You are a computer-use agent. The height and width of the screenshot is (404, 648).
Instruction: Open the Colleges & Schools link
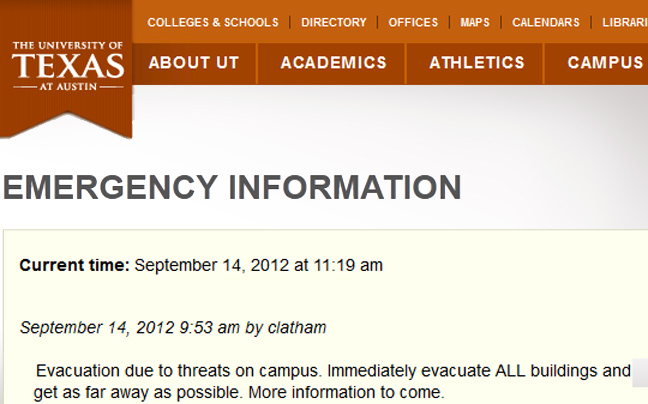(213, 22)
